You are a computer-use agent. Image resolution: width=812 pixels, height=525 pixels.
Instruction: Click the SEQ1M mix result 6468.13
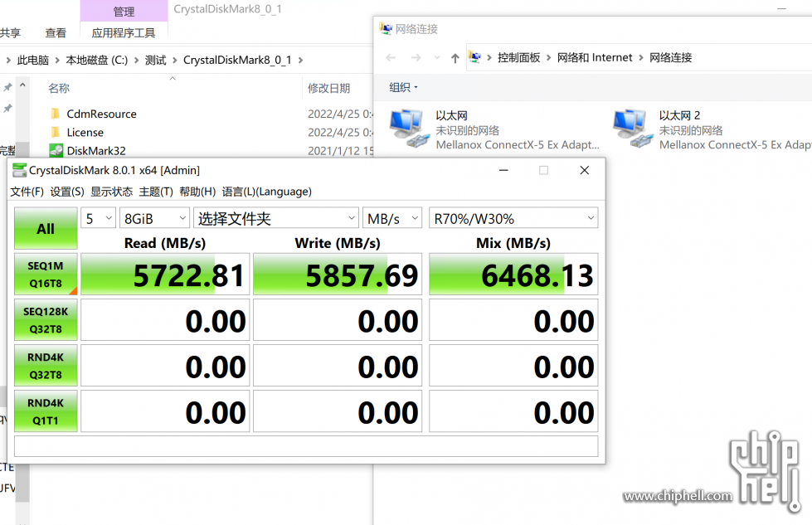(513, 275)
